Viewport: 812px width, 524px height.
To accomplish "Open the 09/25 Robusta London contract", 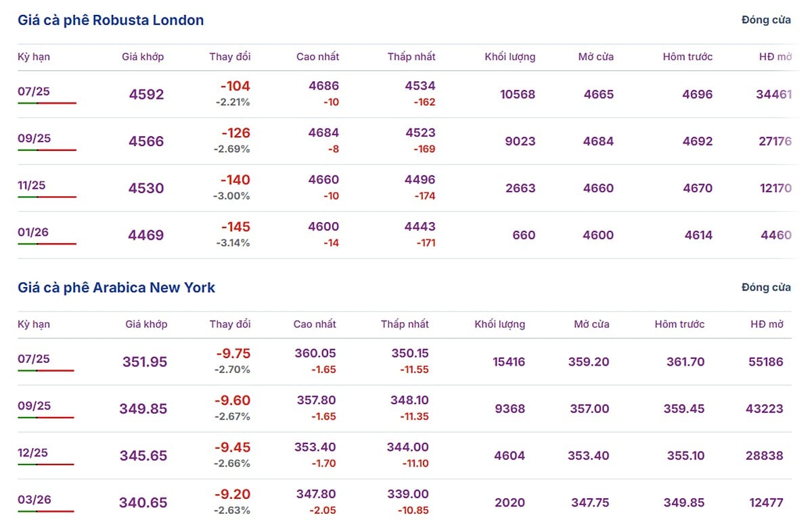I will tap(34, 138).
